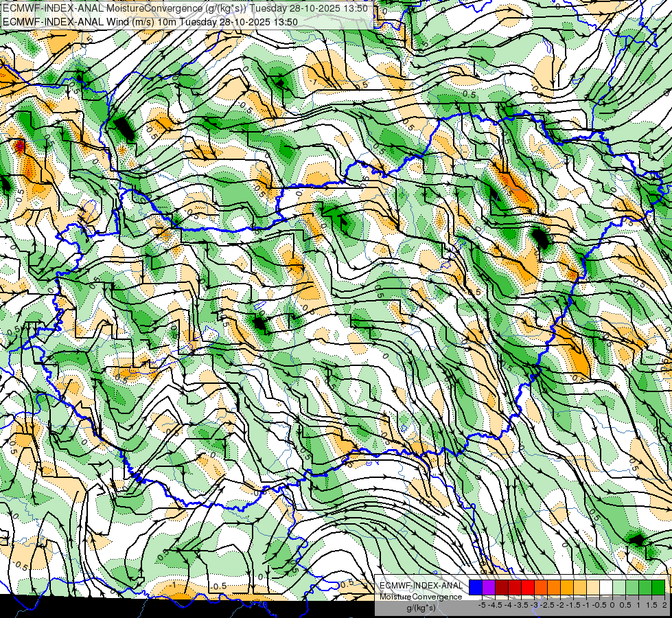Screen dimensions: 672x618
Task: Click the black convergence core at map center
Action: 259,323
